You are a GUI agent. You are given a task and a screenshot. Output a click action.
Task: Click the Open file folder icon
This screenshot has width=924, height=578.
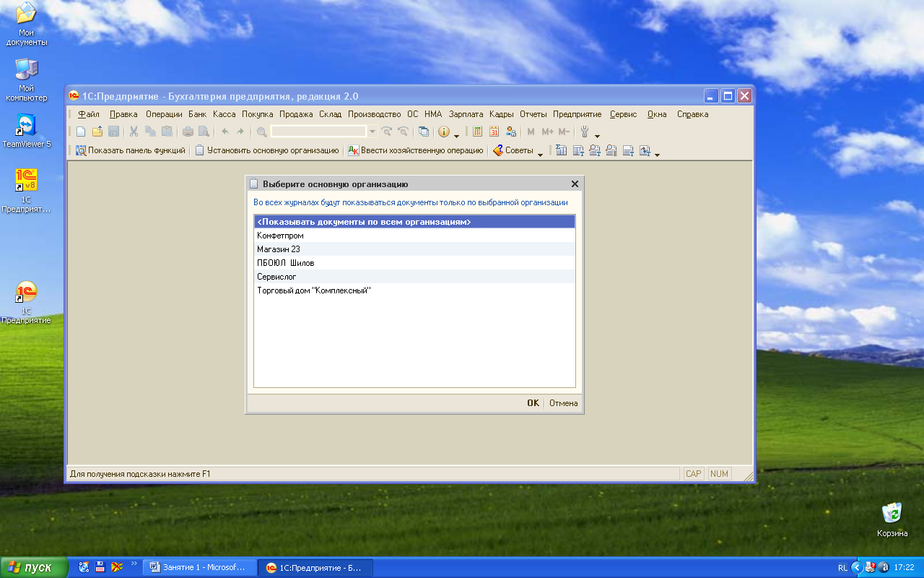(97, 131)
